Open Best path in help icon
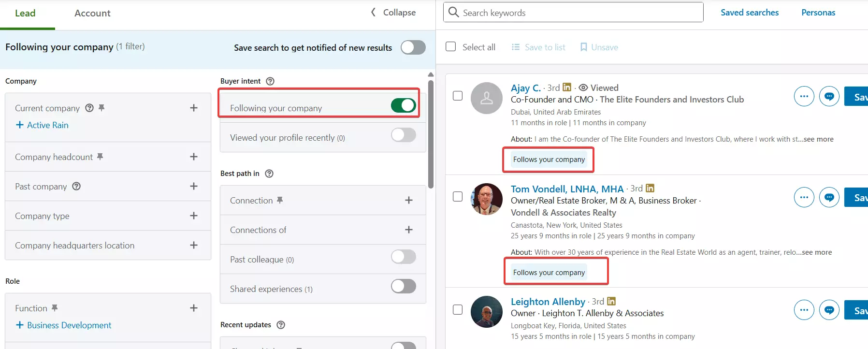Viewport: 868px width, 349px height. pyautogui.click(x=269, y=174)
